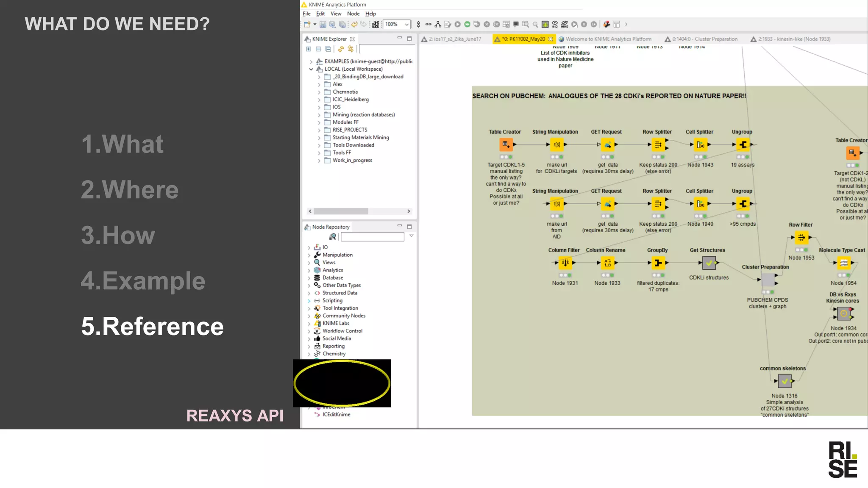Open the Node menu
Image resolution: width=868 pixels, height=488 pixels.
point(353,14)
